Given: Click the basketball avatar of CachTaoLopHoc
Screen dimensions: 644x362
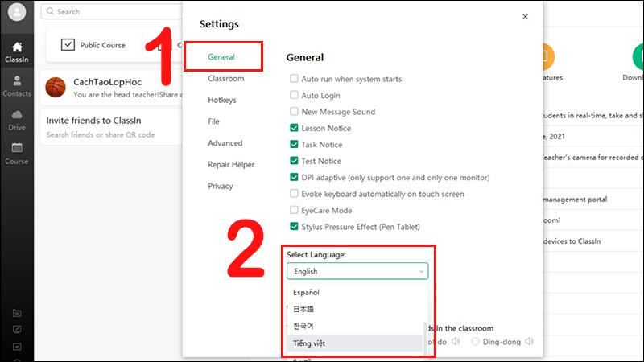Looking at the screenshot, I should coord(56,88).
